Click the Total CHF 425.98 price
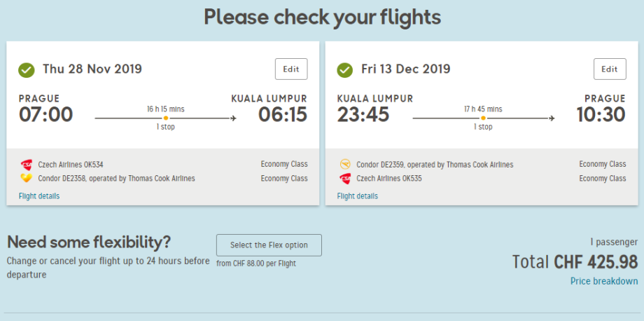The height and width of the screenshot is (321, 644). (x=575, y=262)
